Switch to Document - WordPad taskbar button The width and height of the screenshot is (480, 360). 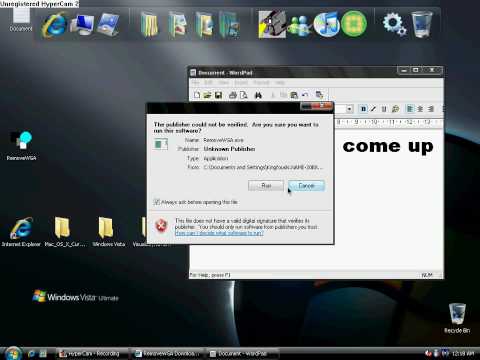click(x=243, y=354)
